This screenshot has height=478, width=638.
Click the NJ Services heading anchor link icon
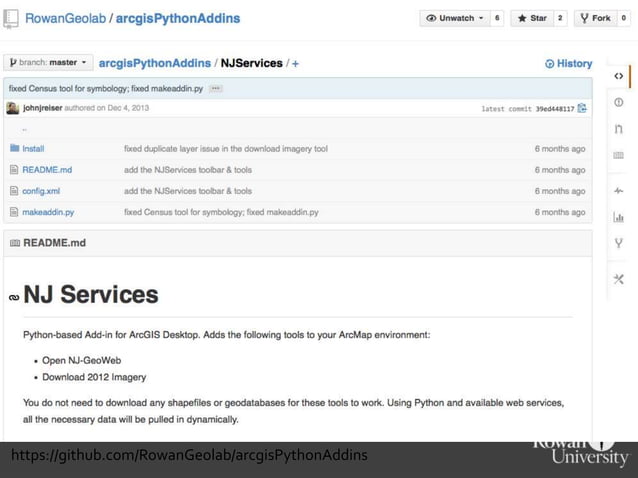(14, 297)
